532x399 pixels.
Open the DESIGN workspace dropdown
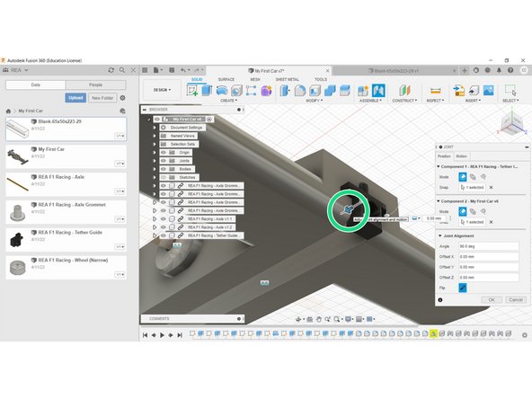[x=162, y=90]
